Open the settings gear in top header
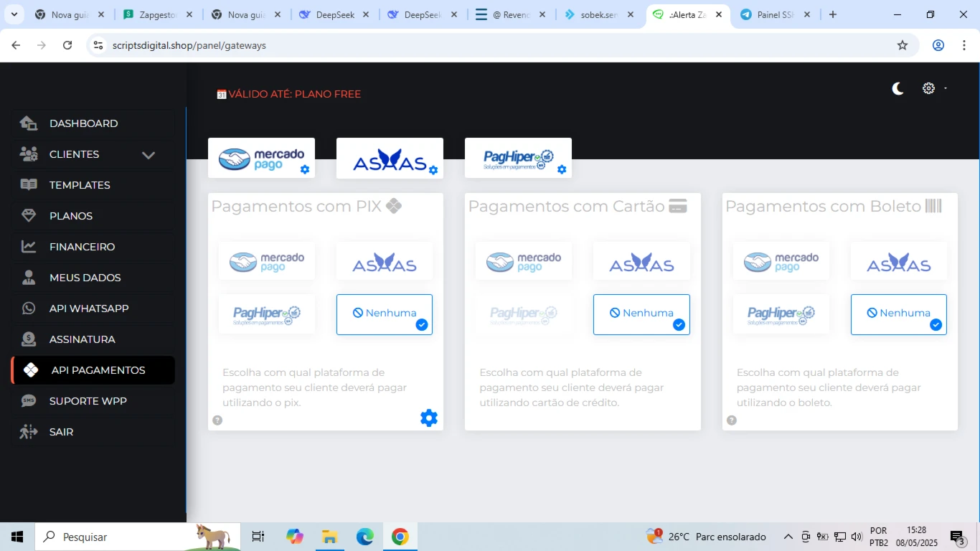 click(x=928, y=88)
